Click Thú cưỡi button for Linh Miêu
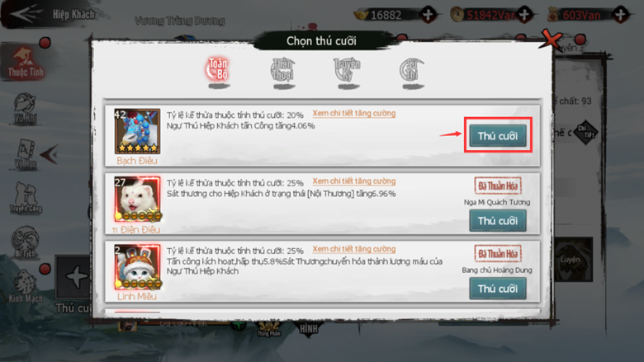The width and height of the screenshot is (644, 362). click(x=498, y=289)
